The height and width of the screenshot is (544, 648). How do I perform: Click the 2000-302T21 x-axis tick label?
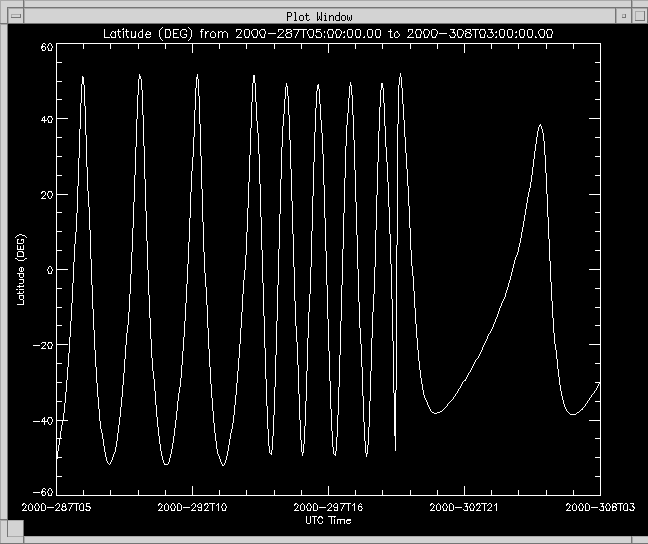[x=465, y=508]
